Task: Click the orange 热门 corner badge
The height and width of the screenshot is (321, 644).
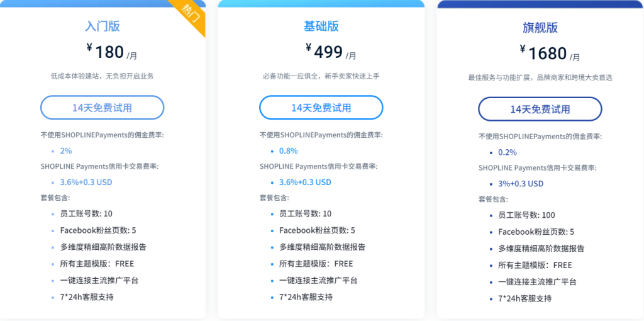Action: tap(191, 13)
